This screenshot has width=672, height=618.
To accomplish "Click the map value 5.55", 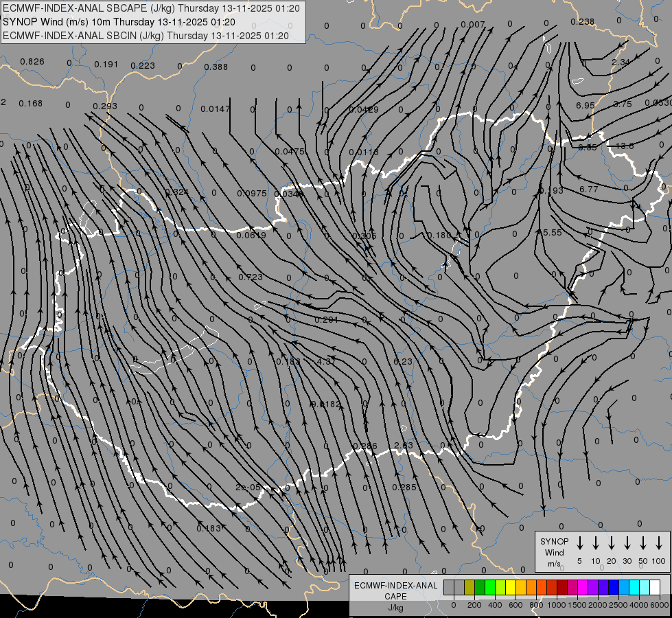I will coord(552,233).
